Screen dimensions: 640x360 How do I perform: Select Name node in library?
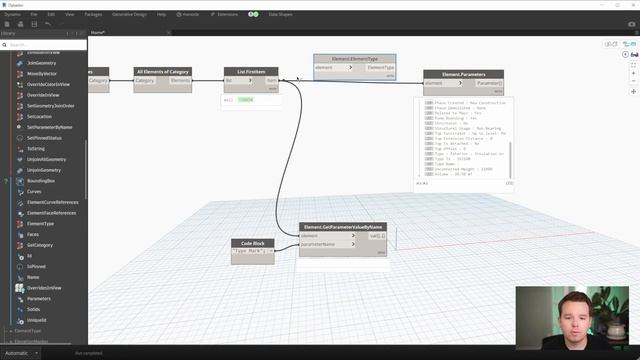pyautogui.click(x=33, y=277)
